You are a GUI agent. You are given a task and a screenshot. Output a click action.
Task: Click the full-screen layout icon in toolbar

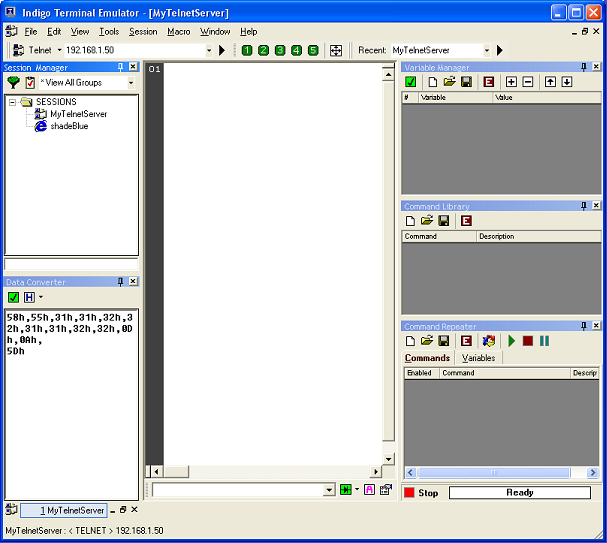(336, 50)
